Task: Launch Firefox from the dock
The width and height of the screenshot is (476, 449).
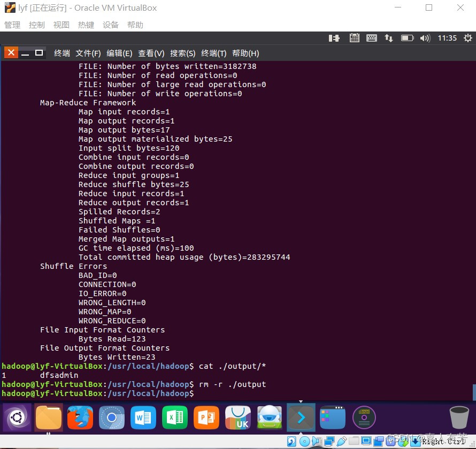Action: click(80, 418)
